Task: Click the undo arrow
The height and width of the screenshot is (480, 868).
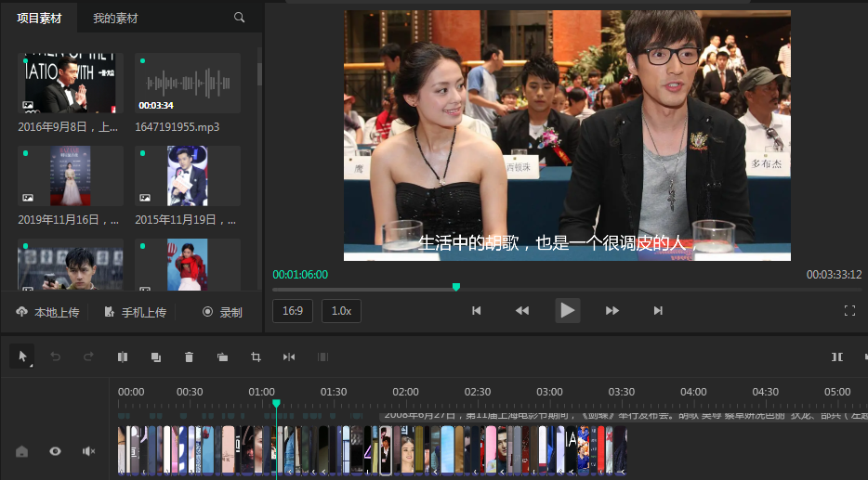Action: tap(56, 357)
